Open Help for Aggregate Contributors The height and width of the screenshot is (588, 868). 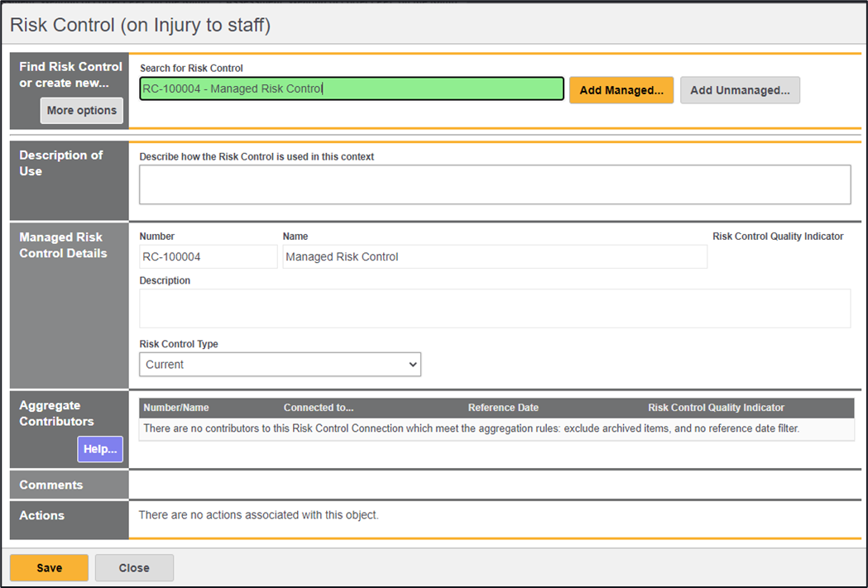(100, 449)
